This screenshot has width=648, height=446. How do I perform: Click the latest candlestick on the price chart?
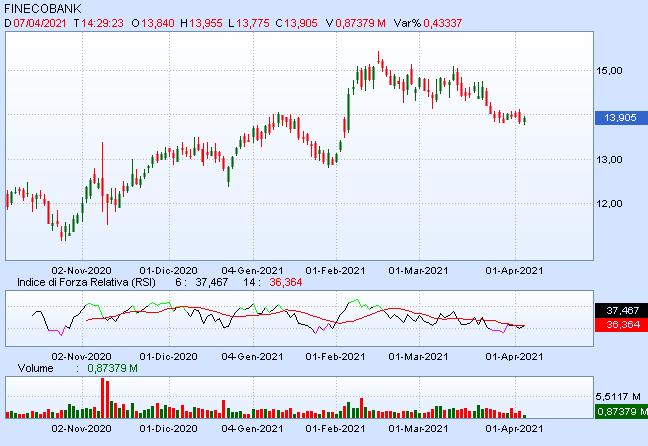point(524,120)
